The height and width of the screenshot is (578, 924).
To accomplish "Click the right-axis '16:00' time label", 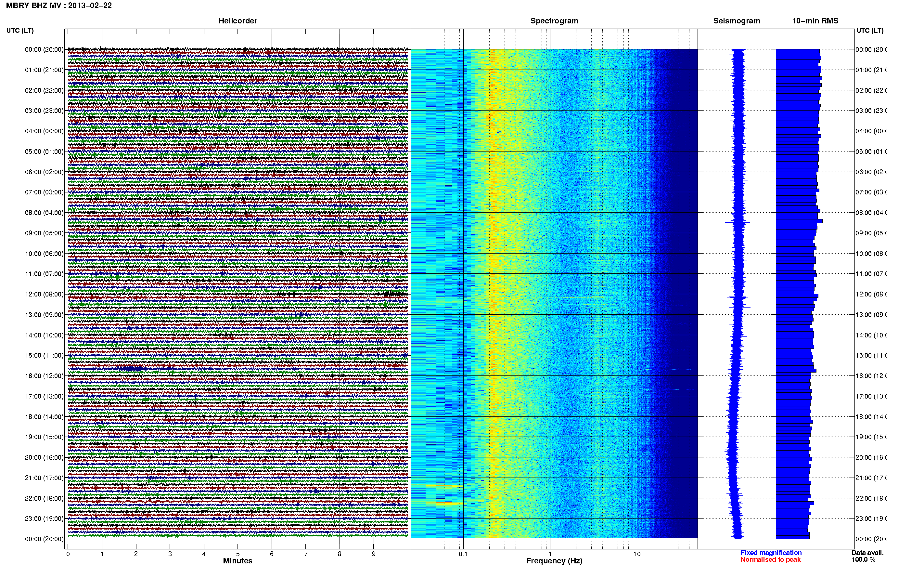I will point(871,376).
